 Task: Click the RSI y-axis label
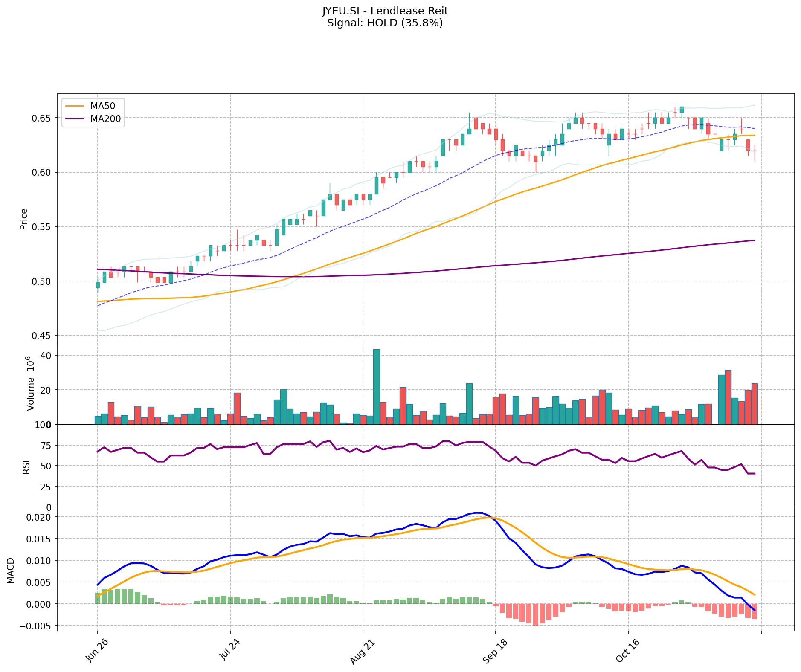tap(26, 466)
